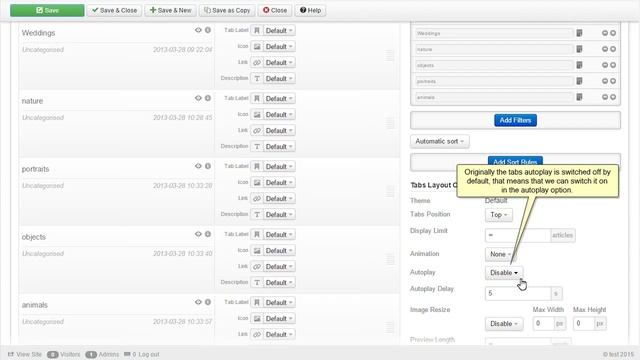Open the Help button

point(310,10)
